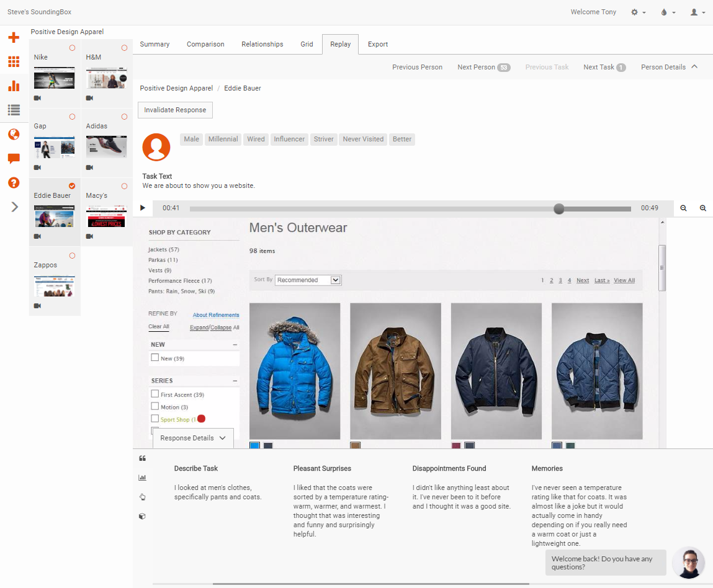Switch to the Export tab
Image resolution: width=713 pixels, height=588 pixels.
[378, 44]
